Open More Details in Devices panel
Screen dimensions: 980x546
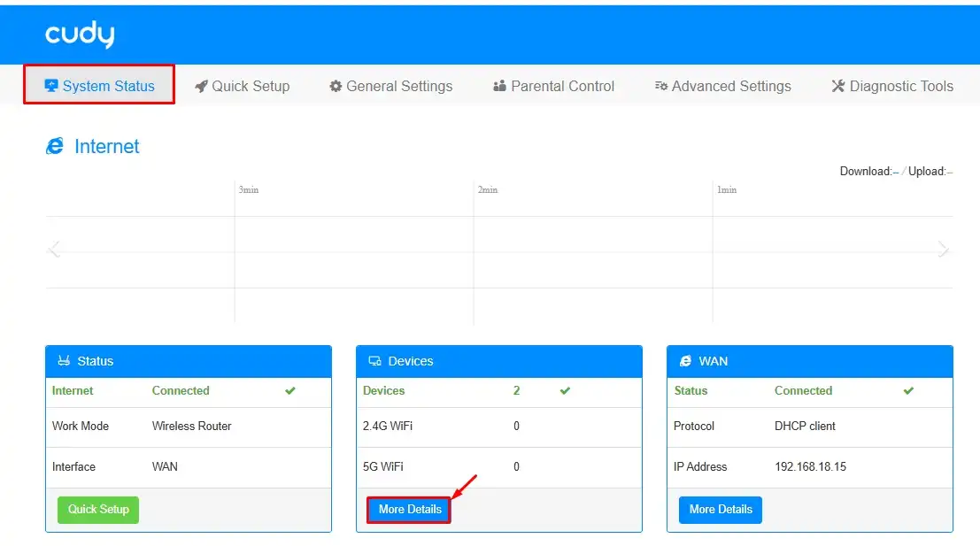click(409, 510)
